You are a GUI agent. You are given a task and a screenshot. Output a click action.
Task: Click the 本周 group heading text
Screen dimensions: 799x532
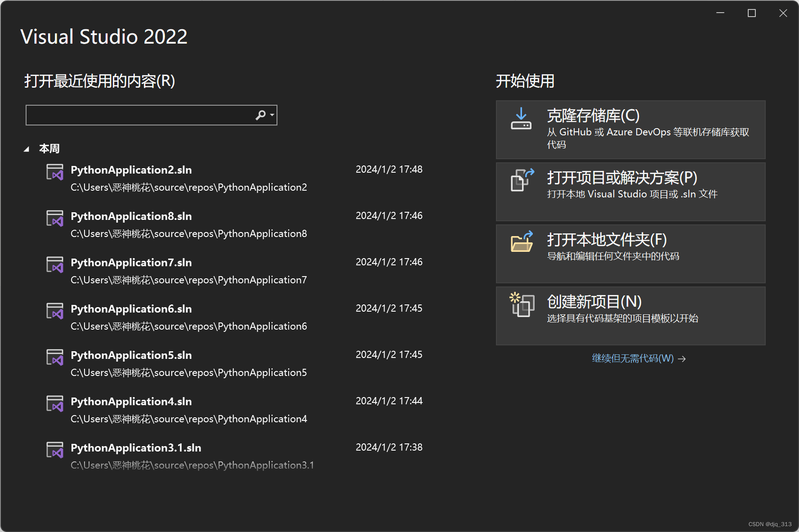[x=49, y=149]
